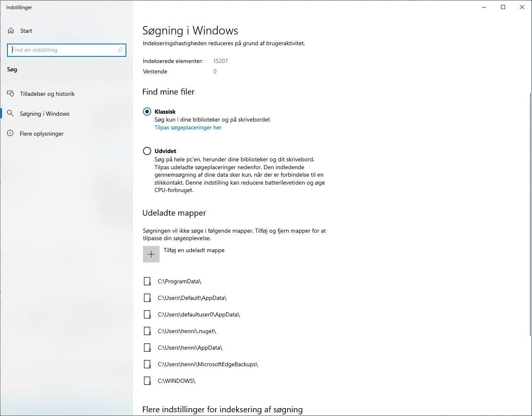Image resolution: width=532 pixels, height=416 pixels.
Task: Click the Start home icon in sidebar
Action: click(x=10, y=30)
